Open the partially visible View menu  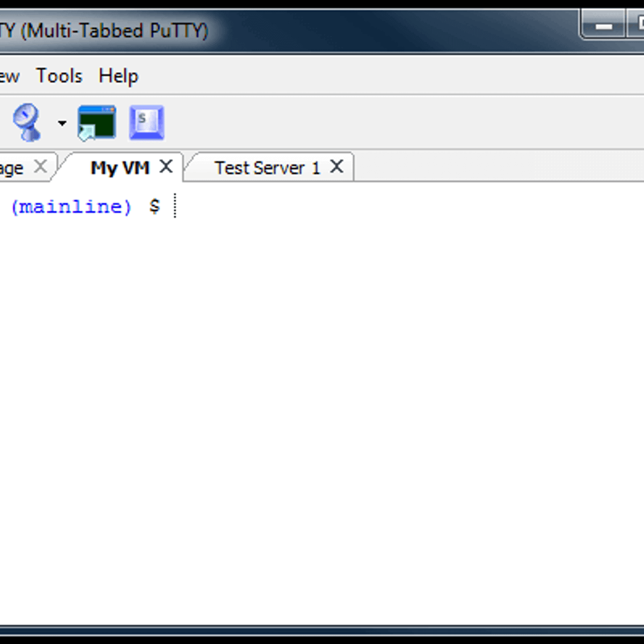pyautogui.click(x=9, y=76)
